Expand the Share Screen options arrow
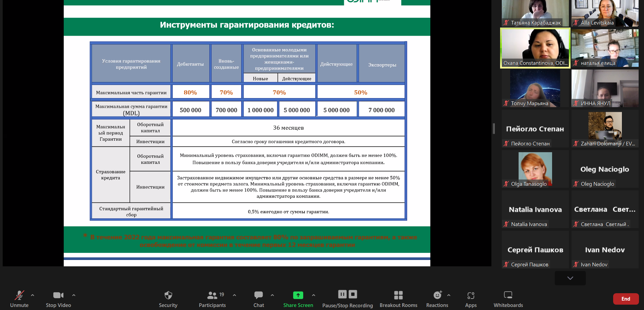 [314, 295]
